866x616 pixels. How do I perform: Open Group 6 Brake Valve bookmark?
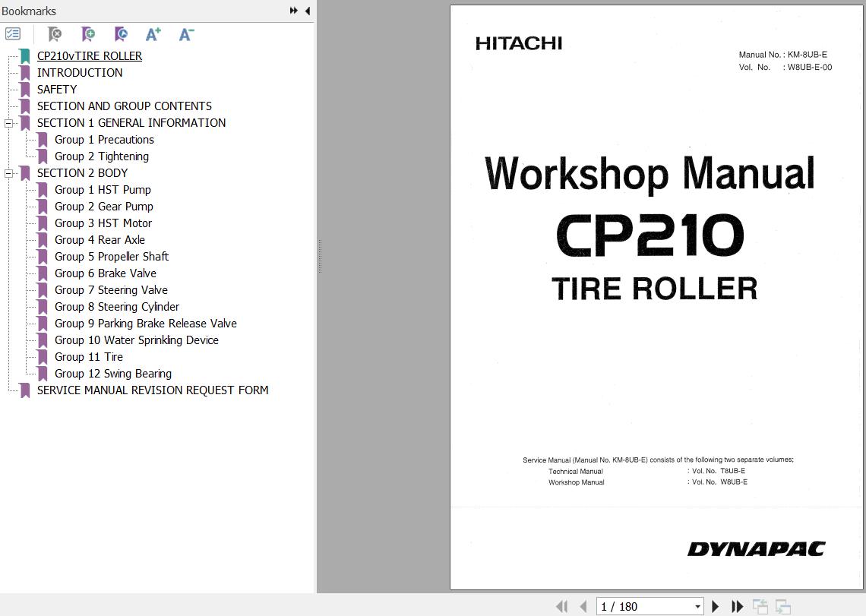pos(106,273)
